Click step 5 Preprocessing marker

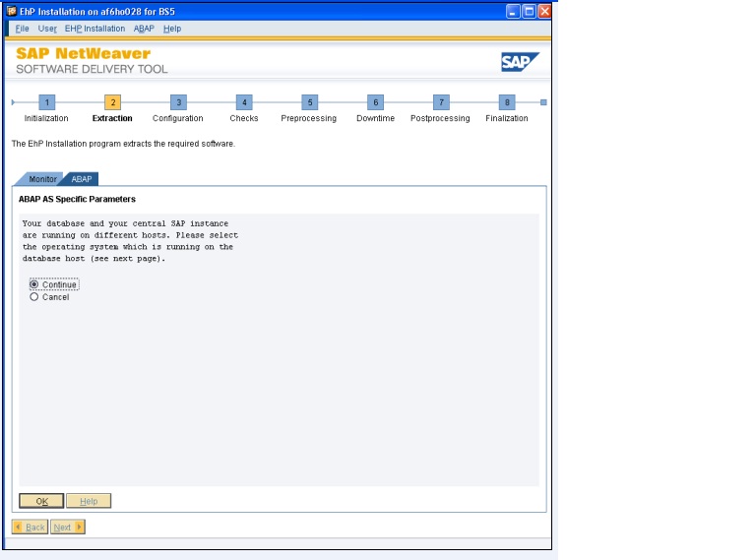pos(309,102)
